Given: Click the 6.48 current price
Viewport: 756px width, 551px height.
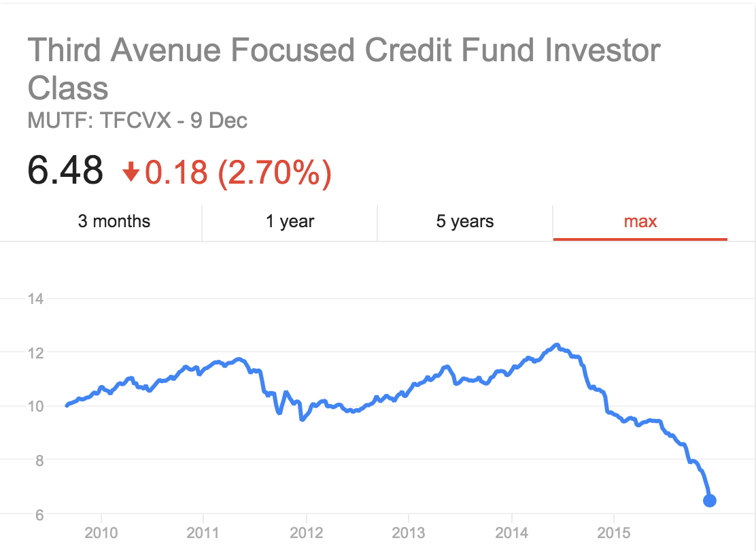Looking at the screenshot, I should coord(65,170).
